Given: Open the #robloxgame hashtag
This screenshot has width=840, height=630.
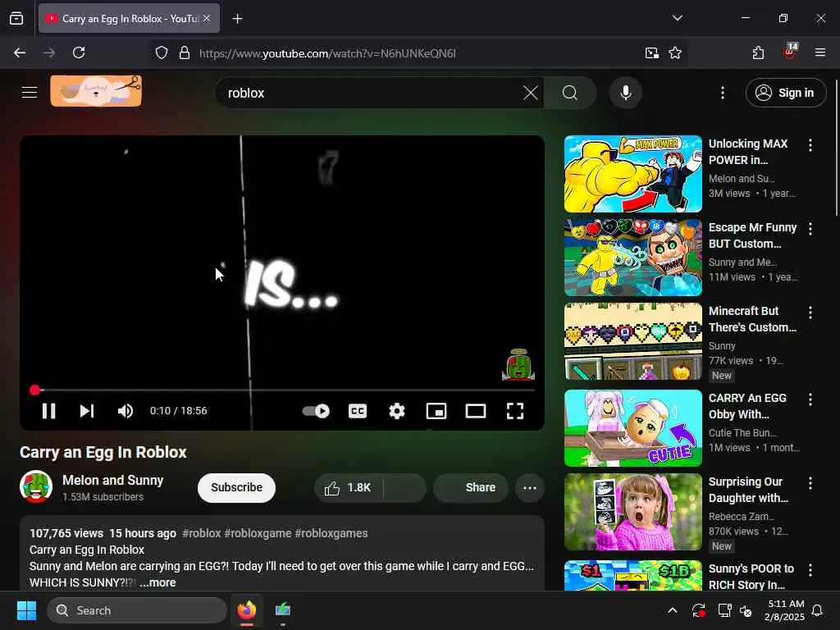Looking at the screenshot, I should pos(258,533).
